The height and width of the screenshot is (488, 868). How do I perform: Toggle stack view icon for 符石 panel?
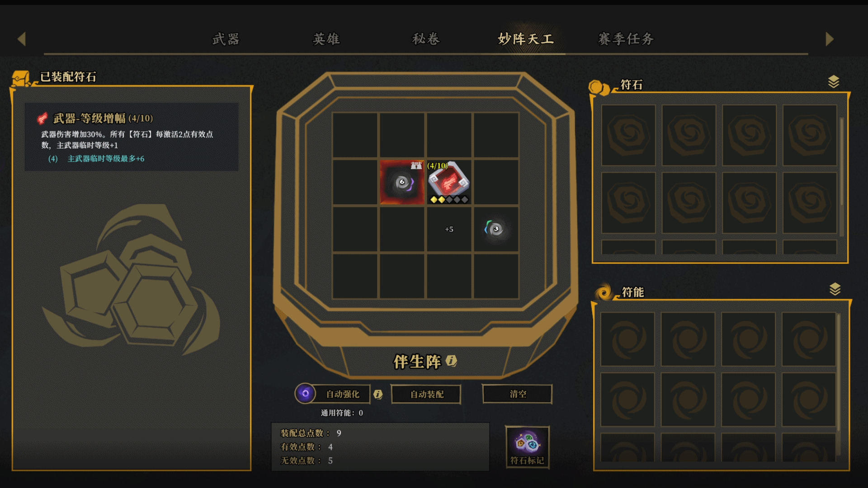click(834, 82)
